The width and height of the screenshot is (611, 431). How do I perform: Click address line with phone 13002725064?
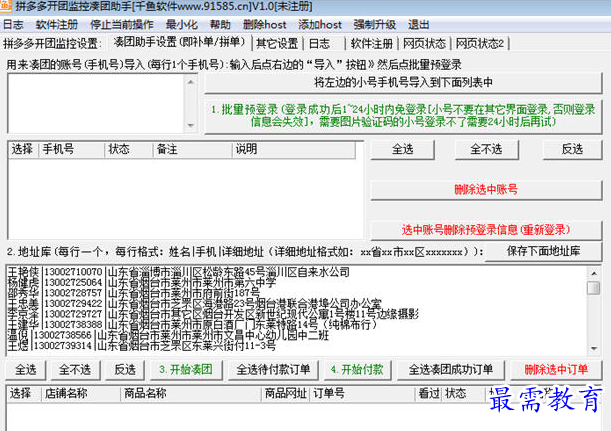click(142, 282)
